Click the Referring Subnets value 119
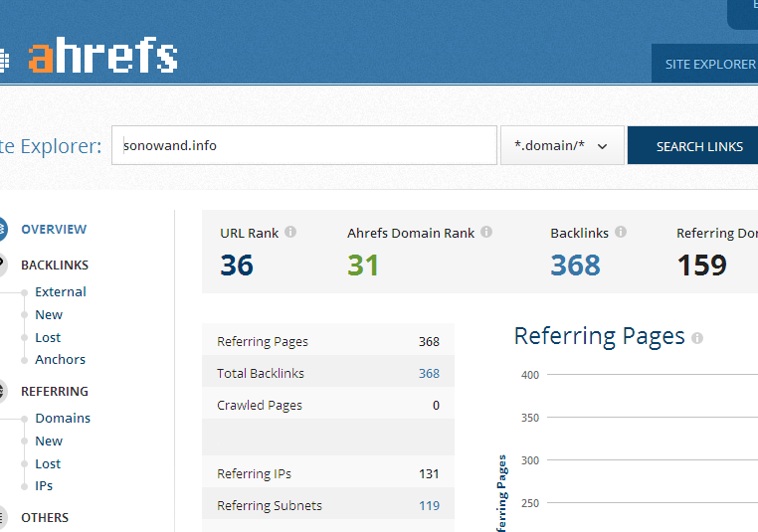The width and height of the screenshot is (758, 532). tap(429, 506)
